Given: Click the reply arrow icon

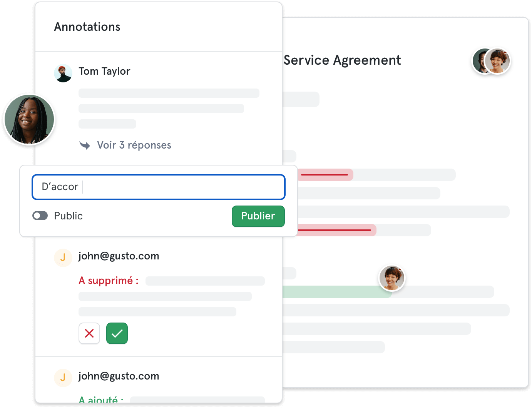Looking at the screenshot, I should [85, 145].
